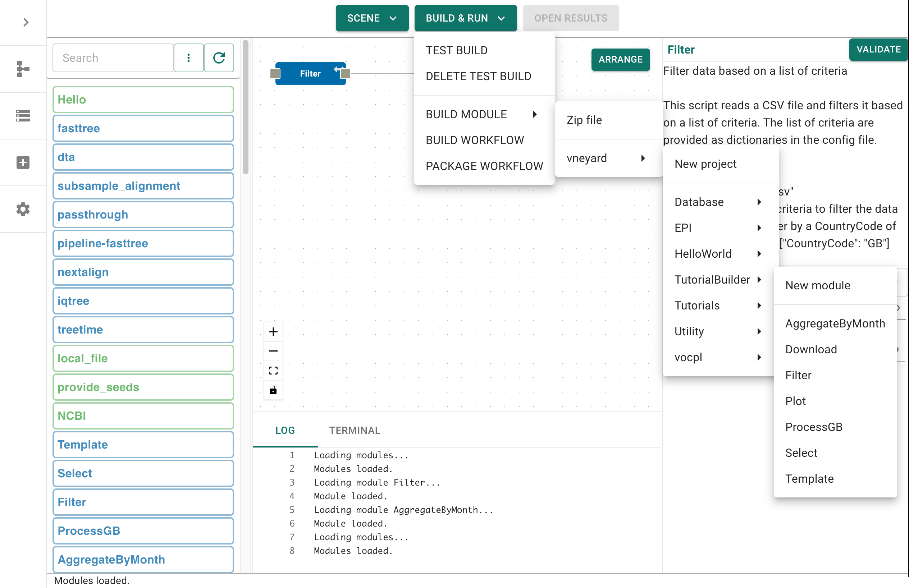Click the add-module plus sidebar icon
The height and width of the screenshot is (588, 909).
(23, 162)
